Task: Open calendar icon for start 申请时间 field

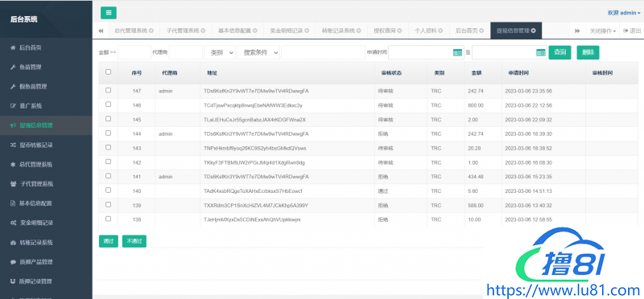Action: (x=457, y=52)
